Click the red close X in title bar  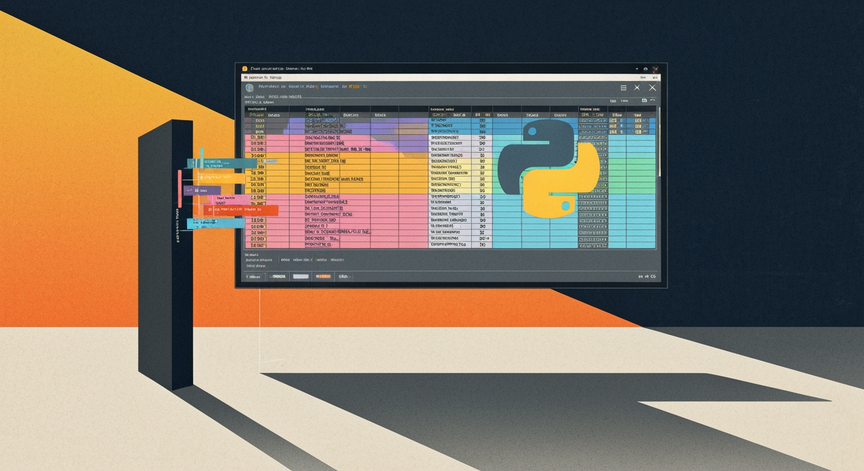click(655, 69)
